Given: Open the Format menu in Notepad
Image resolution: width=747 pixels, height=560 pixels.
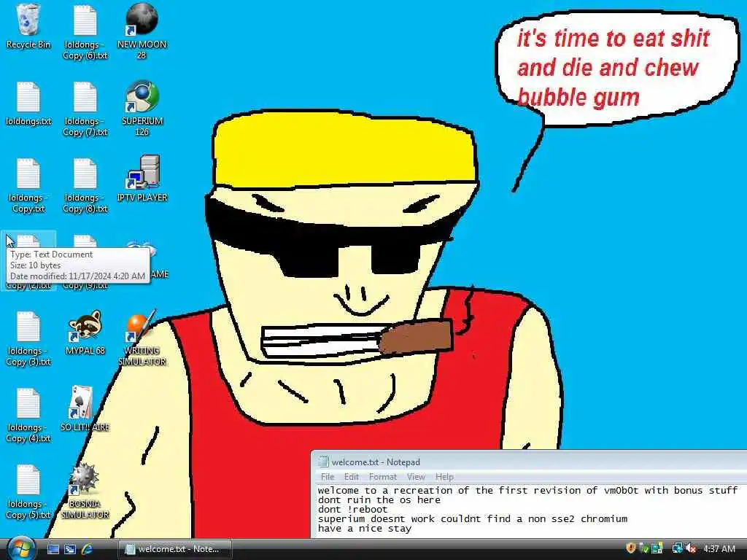Looking at the screenshot, I should (382, 477).
